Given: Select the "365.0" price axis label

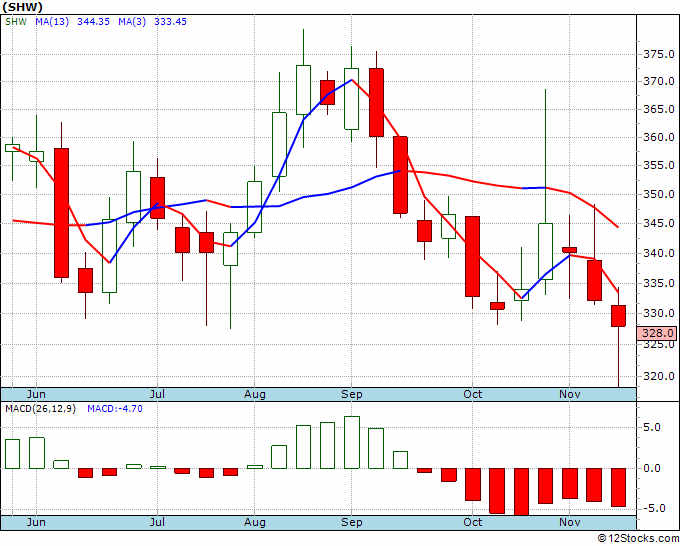Looking at the screenshot, I should (x=658, y=109).
